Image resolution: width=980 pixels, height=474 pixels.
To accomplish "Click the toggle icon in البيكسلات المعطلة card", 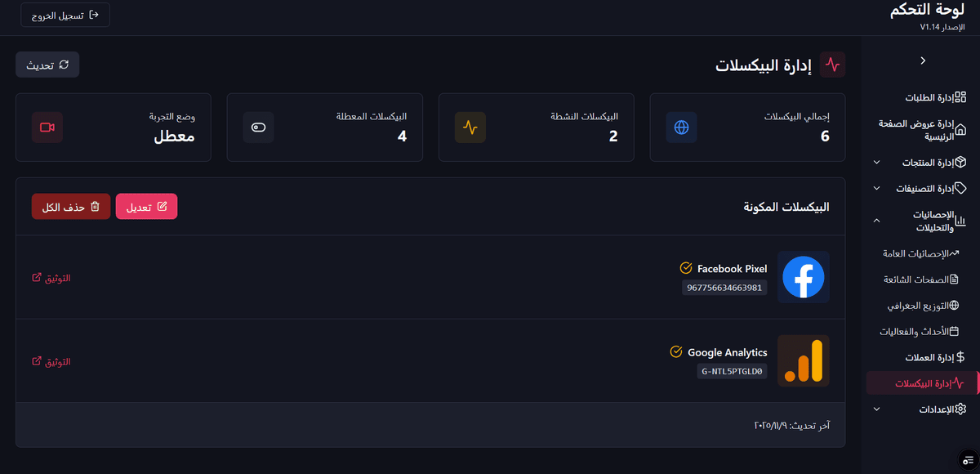I will pyautogui.click(x=259, y=127).
